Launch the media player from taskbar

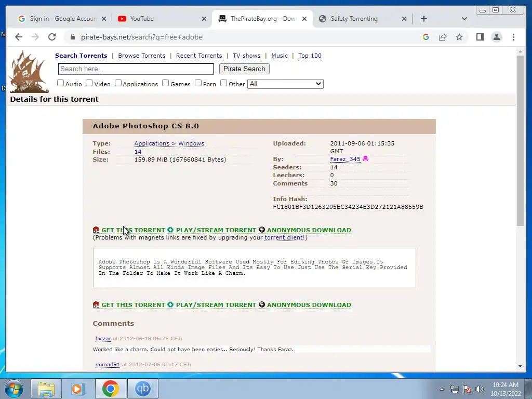coord(78,389)
